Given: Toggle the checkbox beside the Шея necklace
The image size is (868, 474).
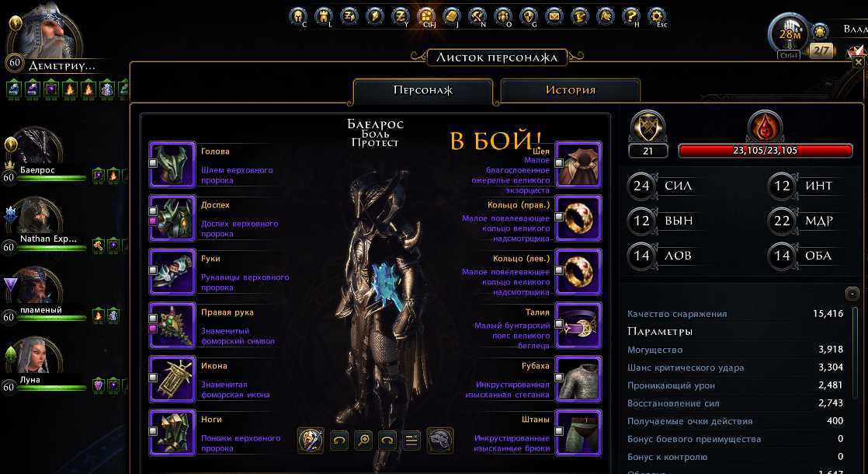Looking at the screenshot, I should pos(559,163).
